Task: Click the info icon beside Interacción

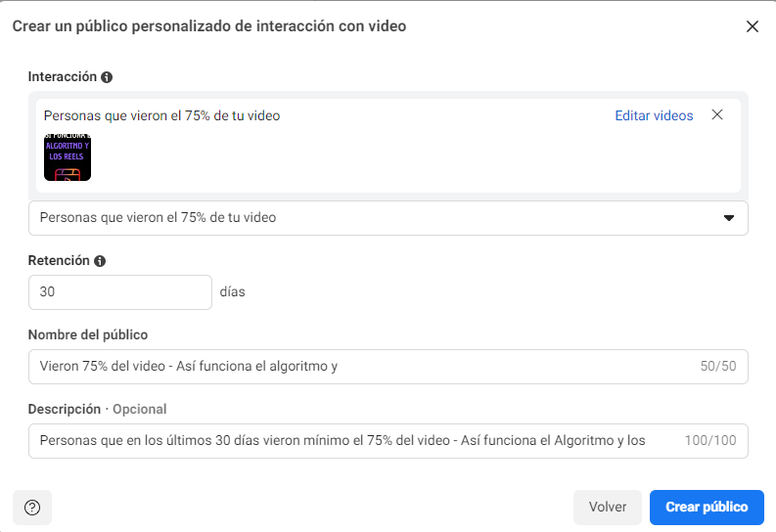Action: pos(107,76)
